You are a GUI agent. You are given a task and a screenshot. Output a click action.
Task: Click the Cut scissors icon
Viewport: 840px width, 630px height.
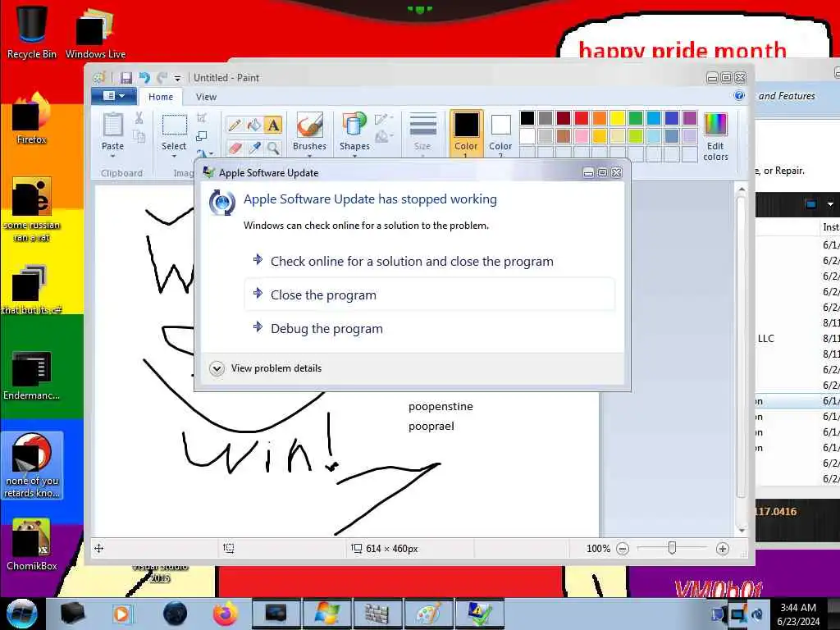(139, 118)
